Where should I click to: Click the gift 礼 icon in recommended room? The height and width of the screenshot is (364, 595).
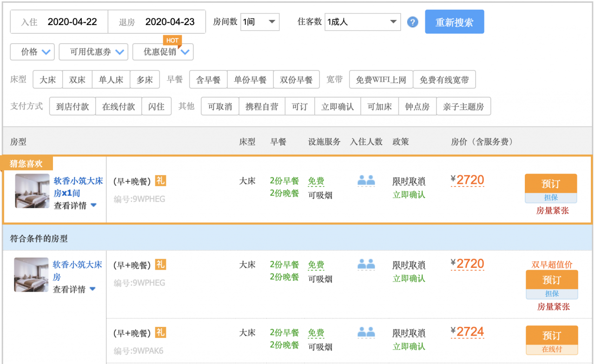pyautogui.click(x=160, y=181)
